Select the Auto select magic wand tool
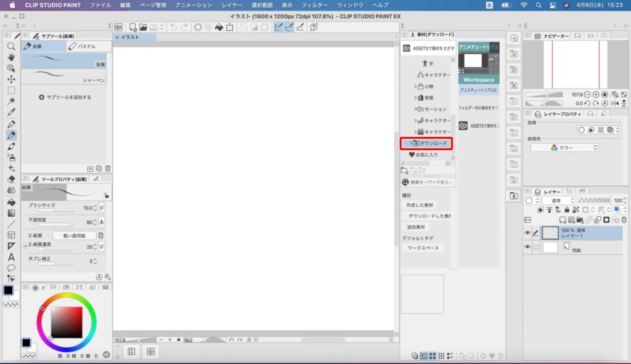Image resolution: width=631 pixels, height=364 pixels. 11,100
